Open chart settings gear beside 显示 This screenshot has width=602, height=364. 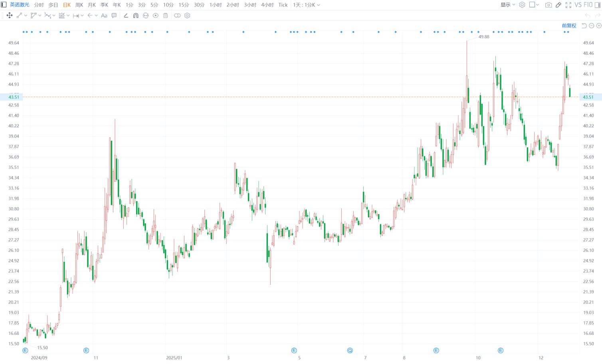[522, 5]
